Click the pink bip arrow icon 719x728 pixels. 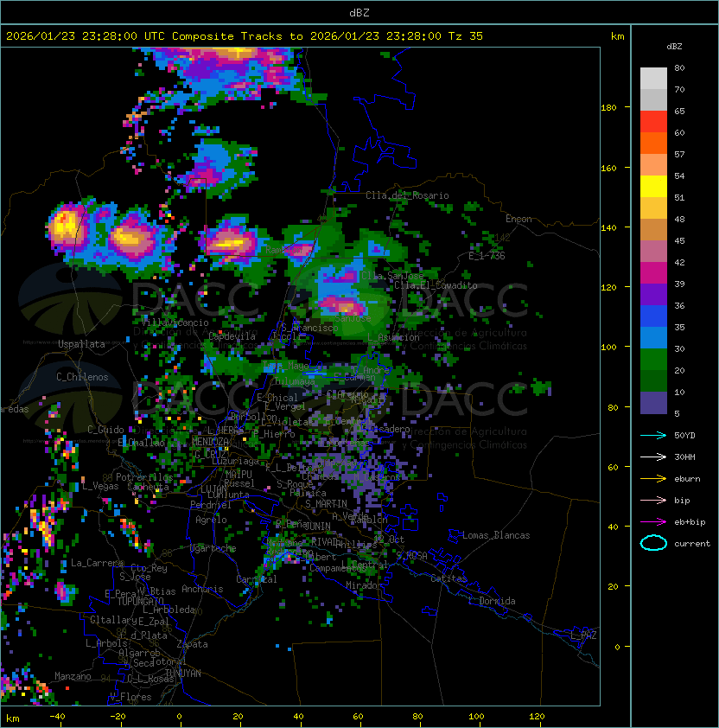pos(653,500)
